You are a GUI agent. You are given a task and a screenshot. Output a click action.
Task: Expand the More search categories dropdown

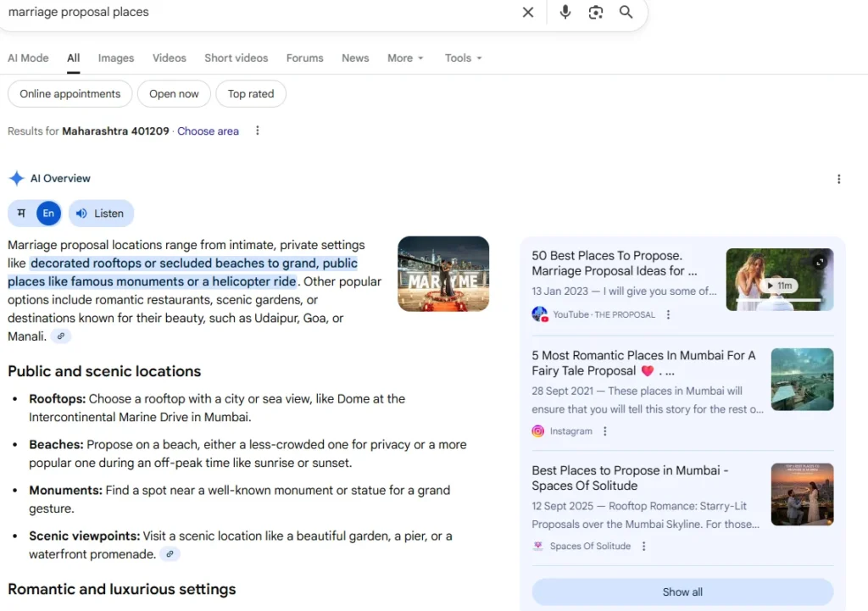point(405,58)
